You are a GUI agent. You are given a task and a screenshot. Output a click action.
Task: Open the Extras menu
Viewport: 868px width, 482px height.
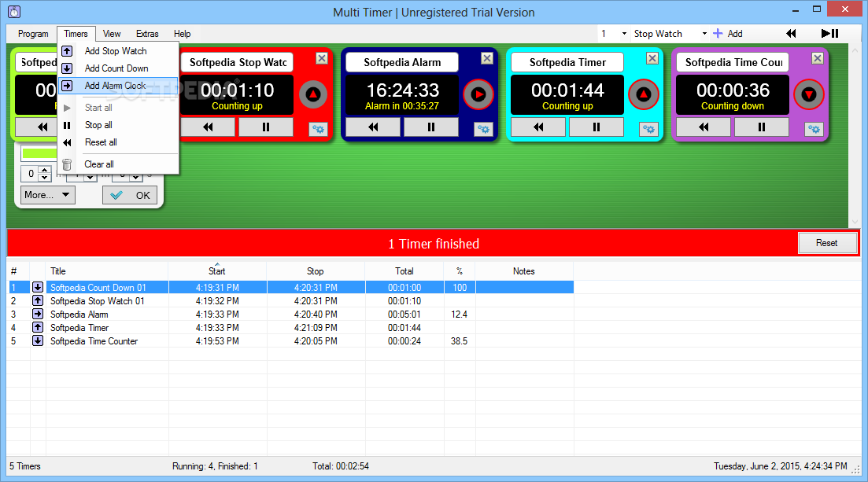click(147, 34)
